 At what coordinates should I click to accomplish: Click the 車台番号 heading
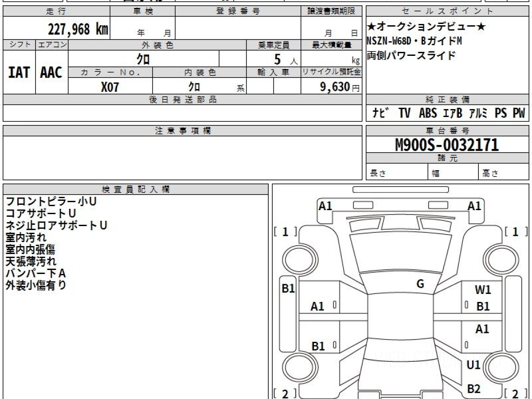click(x=448, y=131)
